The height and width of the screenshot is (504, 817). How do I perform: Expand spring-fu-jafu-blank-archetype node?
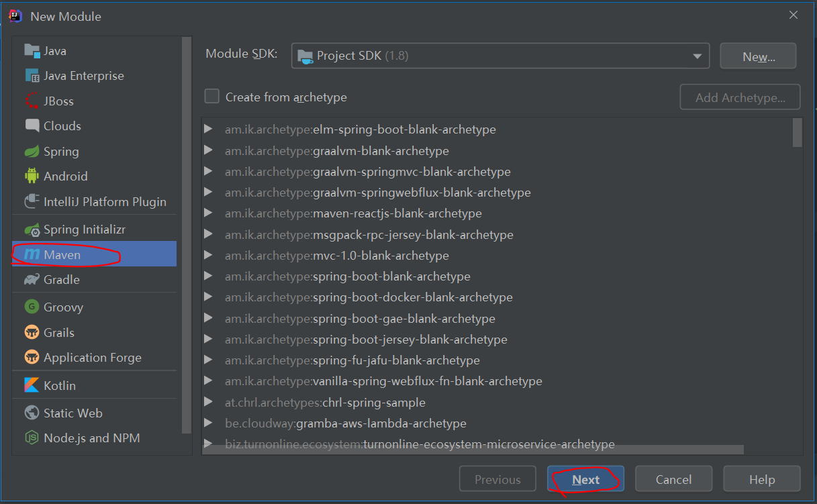click(209, 360)
